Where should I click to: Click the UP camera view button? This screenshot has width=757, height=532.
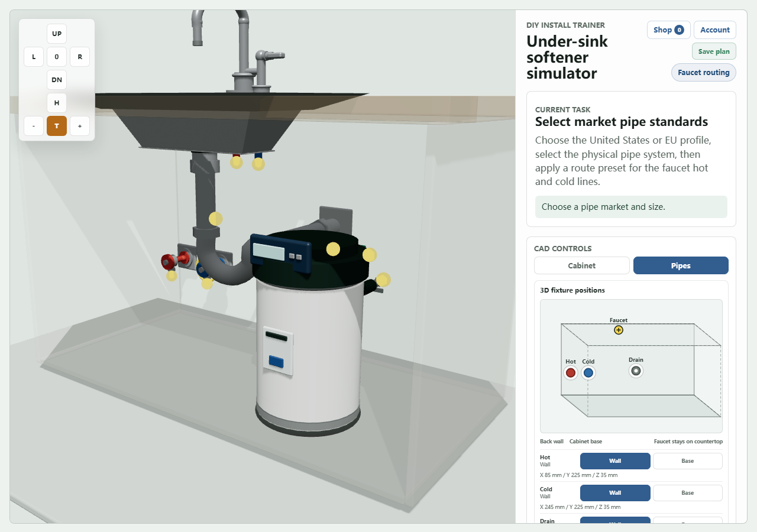click(x=57, y=34)
